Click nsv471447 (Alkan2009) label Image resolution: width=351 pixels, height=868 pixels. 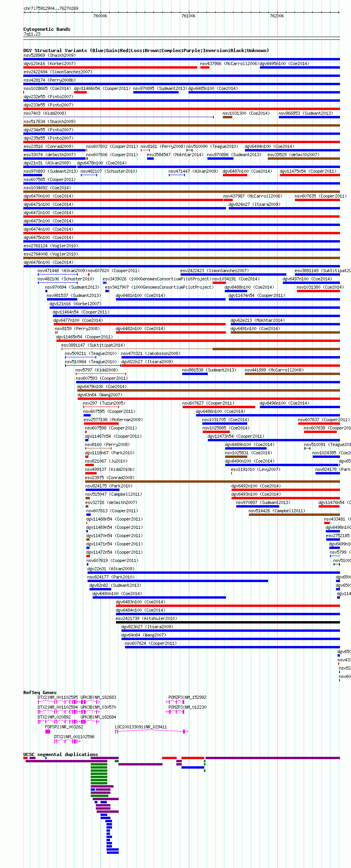click(193, 171)
